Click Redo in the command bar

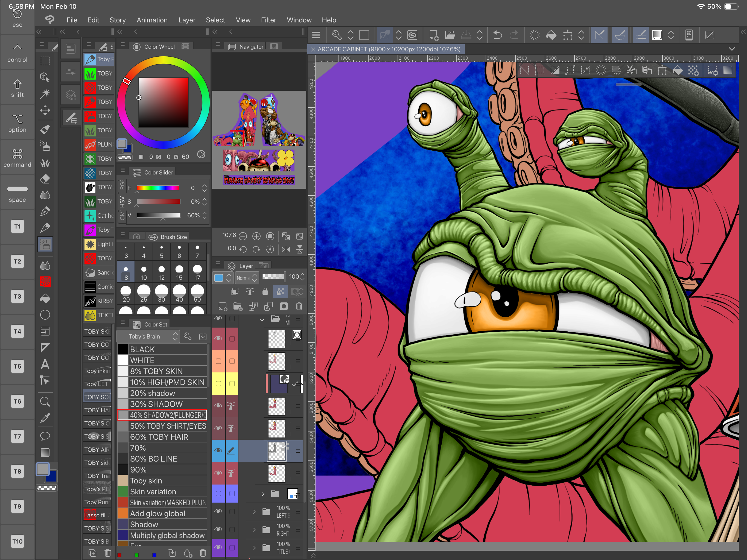coord(514,35)
